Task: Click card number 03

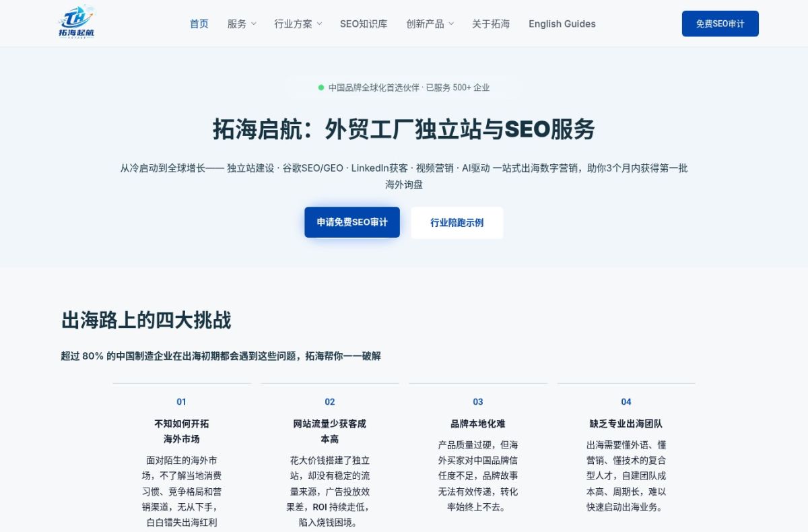Action: pos(478,402)
